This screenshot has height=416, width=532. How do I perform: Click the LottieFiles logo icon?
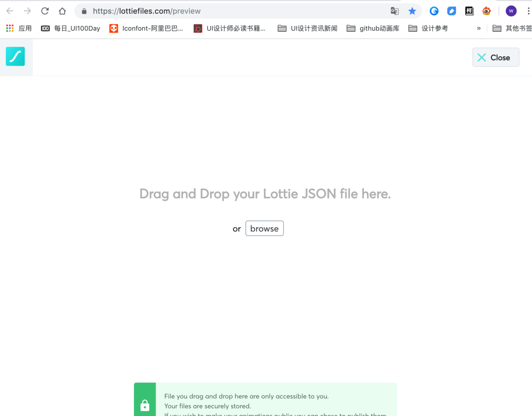(x=15, y=56)
